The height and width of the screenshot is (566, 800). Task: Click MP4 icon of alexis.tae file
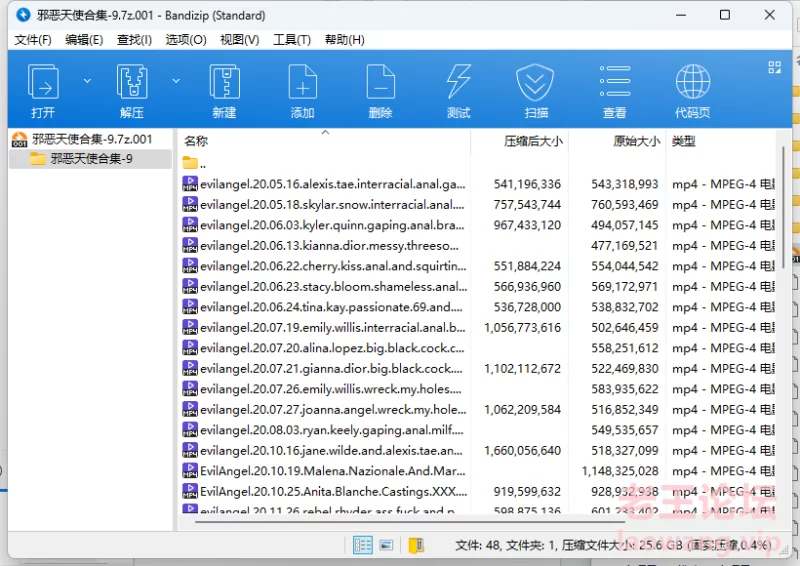tap(190, 184)
